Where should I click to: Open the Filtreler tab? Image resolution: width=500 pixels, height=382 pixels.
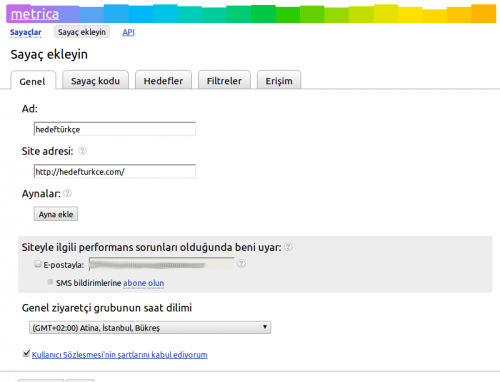[x=224, y=80]
